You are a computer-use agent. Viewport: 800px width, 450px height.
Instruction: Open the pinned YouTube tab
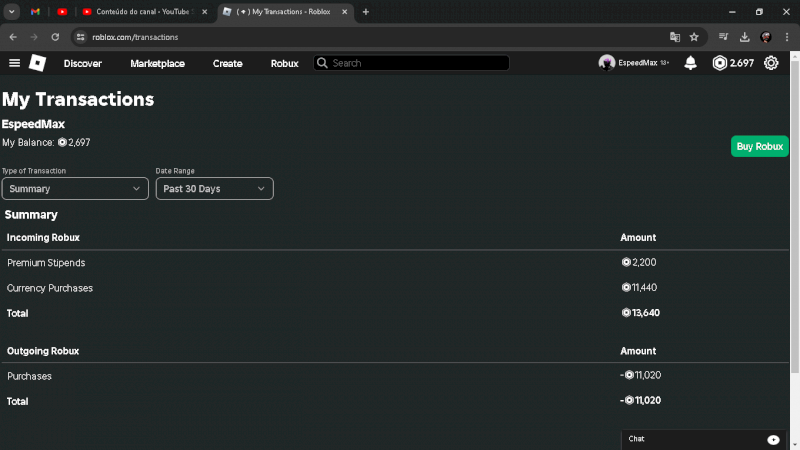tap(62, 12)
